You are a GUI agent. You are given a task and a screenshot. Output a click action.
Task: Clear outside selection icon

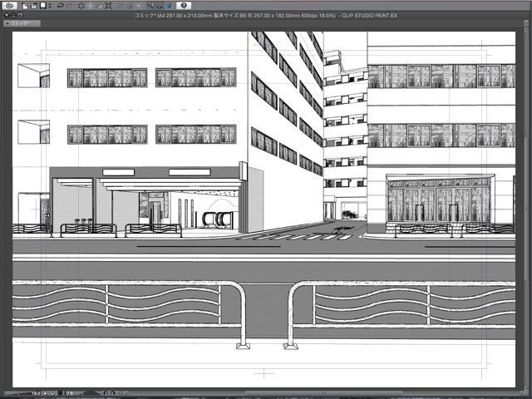pos(91,6)
